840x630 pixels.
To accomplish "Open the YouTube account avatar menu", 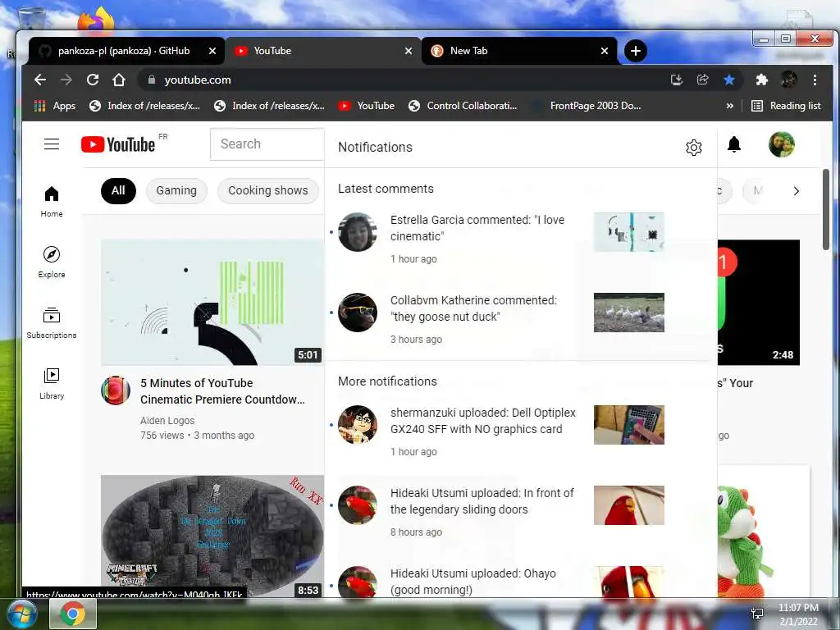I will tap(782, 144).
